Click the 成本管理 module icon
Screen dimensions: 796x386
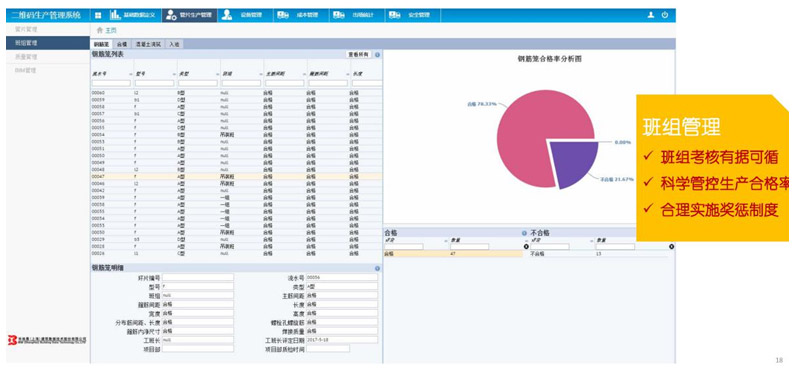[283, 15]
